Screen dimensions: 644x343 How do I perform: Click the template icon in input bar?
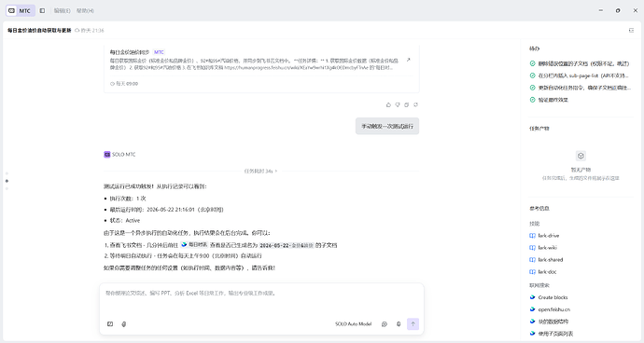click(110, 324)
